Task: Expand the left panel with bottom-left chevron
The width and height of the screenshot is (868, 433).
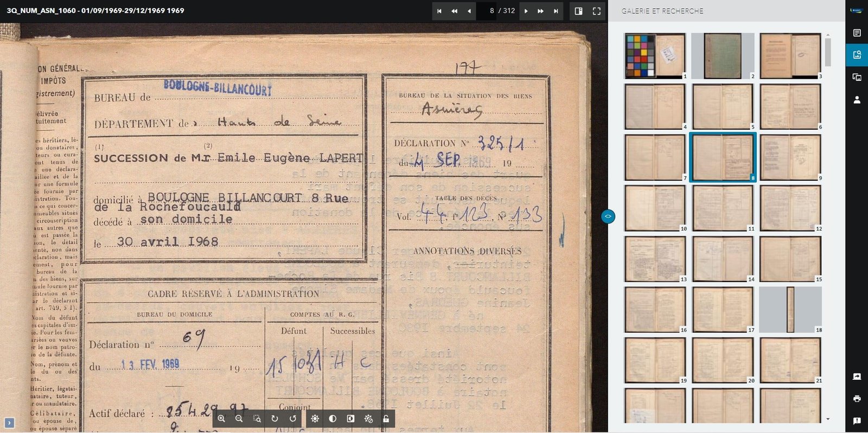Action: [9, 423]
